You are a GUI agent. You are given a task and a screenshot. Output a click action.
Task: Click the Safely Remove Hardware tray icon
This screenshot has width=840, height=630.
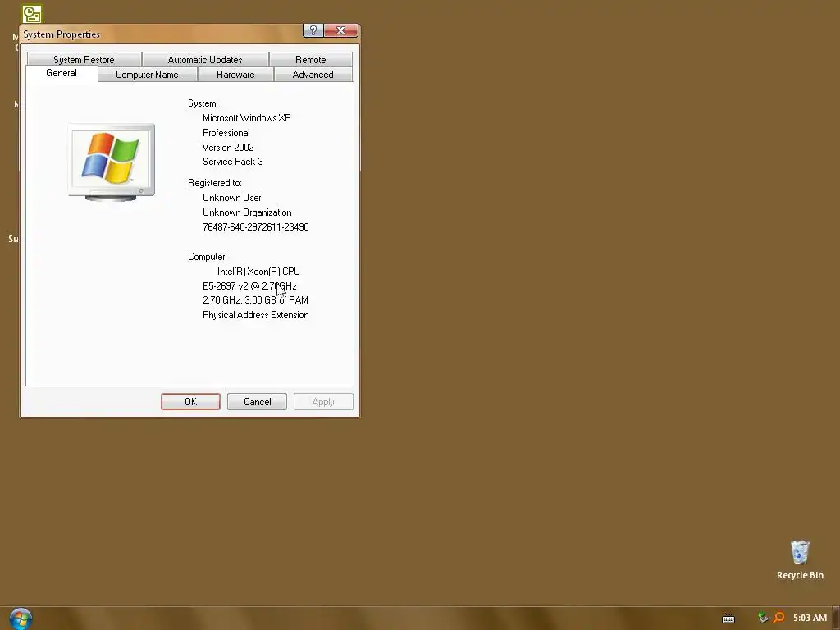[x=763, y=618]
